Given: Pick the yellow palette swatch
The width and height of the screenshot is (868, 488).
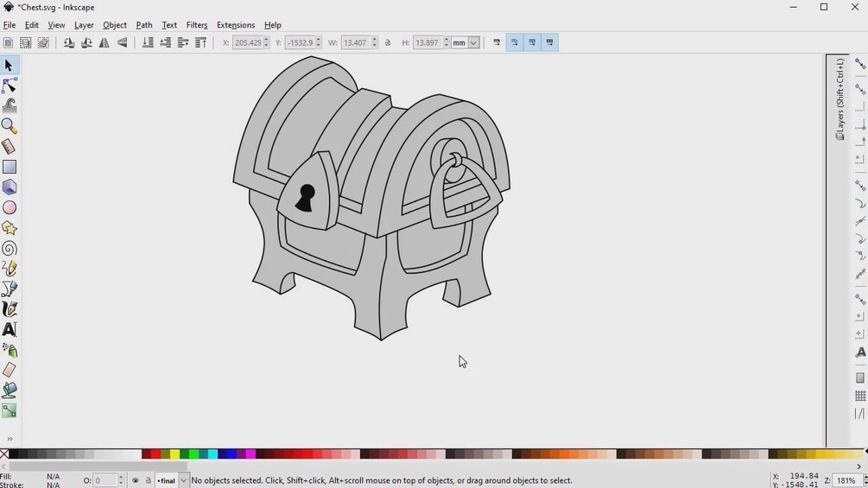Looking at the screenshot, I should 174,454.
